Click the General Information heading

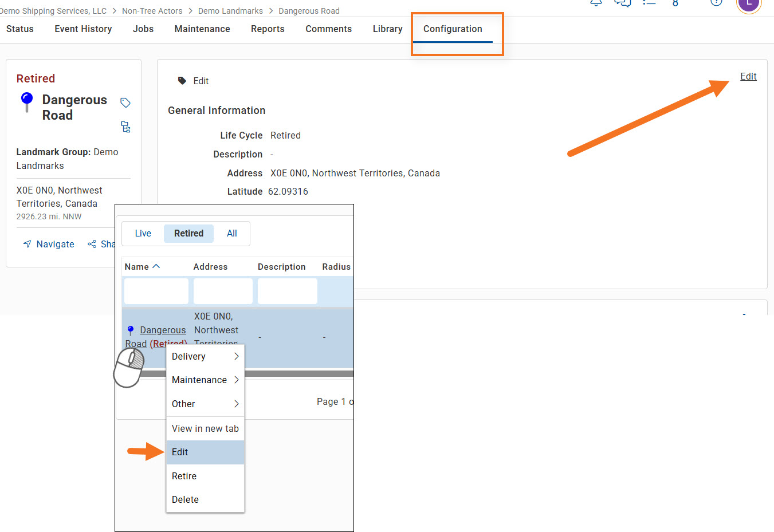(217, 111)
